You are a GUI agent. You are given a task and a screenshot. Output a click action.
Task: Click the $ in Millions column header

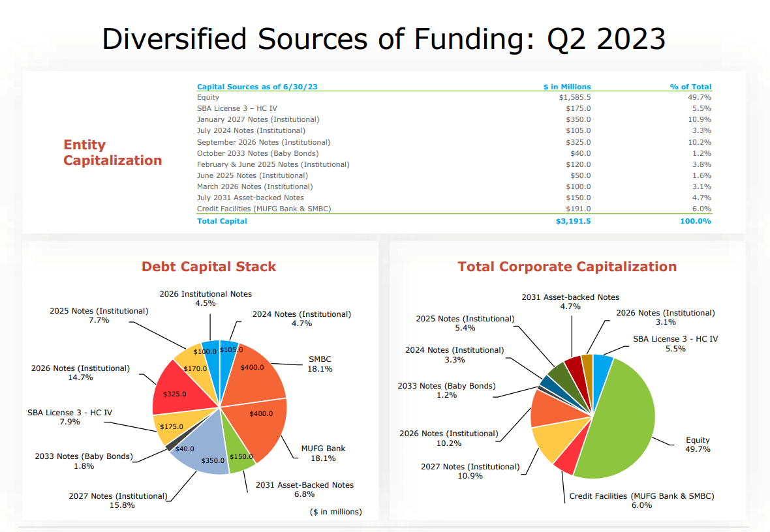pos(567,86)
